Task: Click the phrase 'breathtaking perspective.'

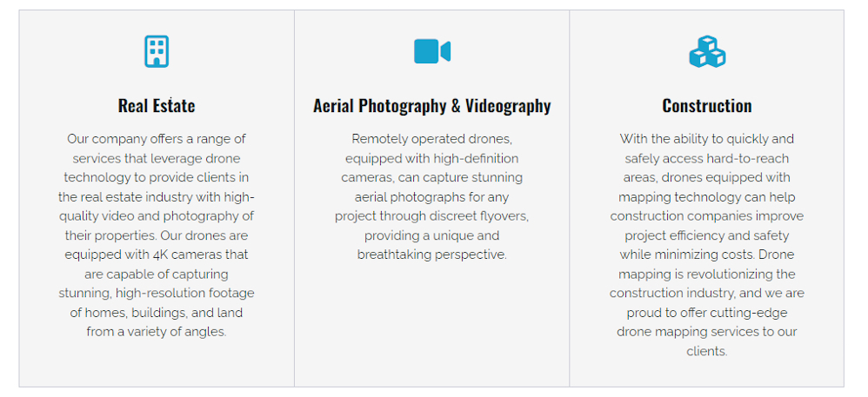Action: click(431, 255)
